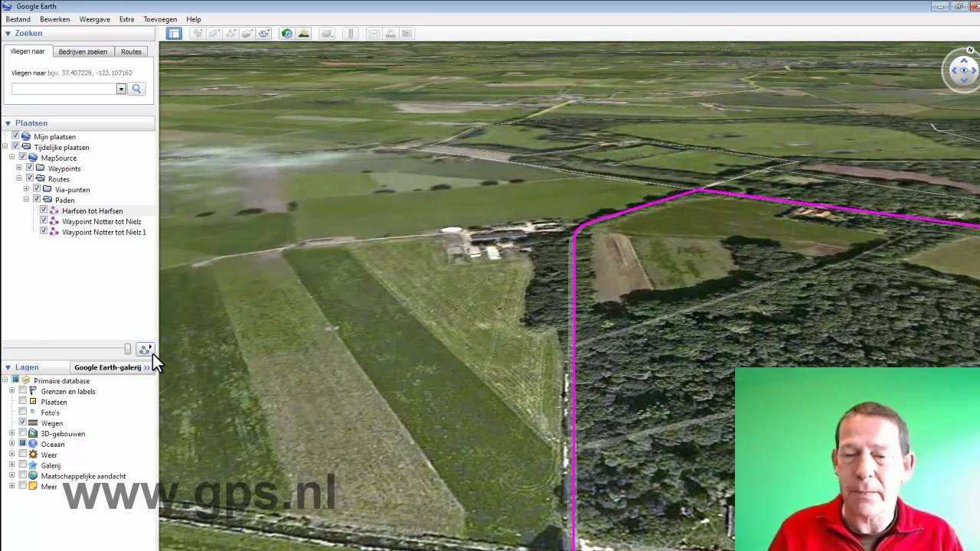Image resolution: width=980 pixels, height=551 pixels.
Task: Disable the Wegen layer checkbox
Action: (22, 423)
